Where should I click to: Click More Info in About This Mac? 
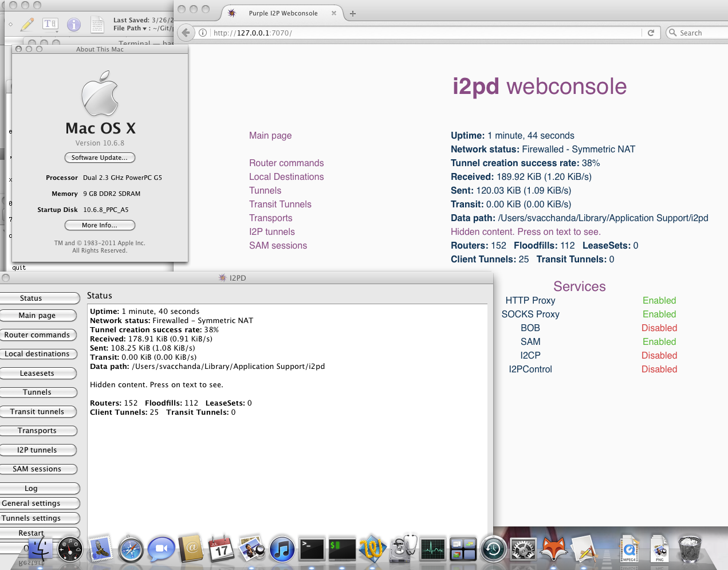point(100,225)
